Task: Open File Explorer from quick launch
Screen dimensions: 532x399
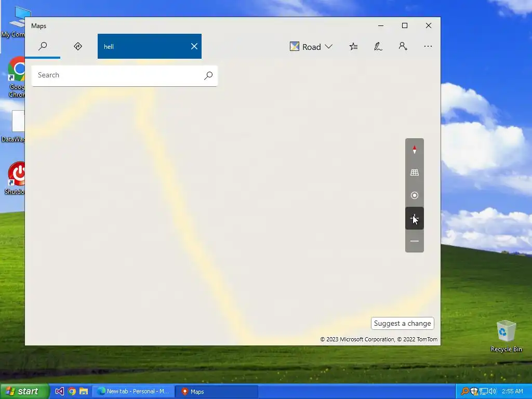Action: pos(84,391)
